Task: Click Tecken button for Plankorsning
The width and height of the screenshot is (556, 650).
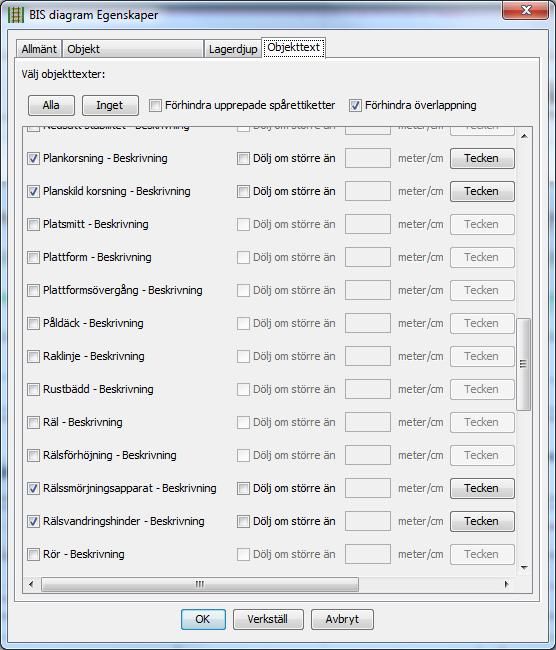Action: [482, 158]
